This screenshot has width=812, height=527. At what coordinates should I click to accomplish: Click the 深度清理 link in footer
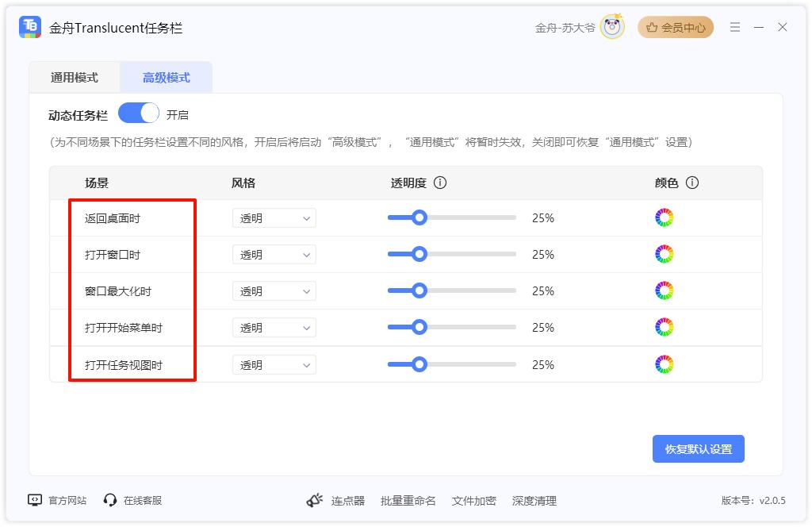click(534, 501)
